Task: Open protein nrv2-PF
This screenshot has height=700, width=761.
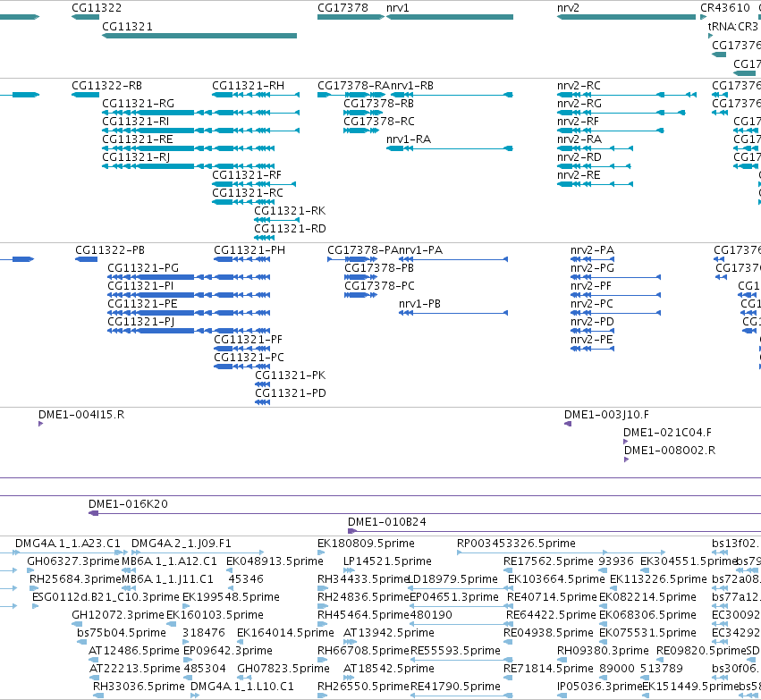Action: coord(616,295)
